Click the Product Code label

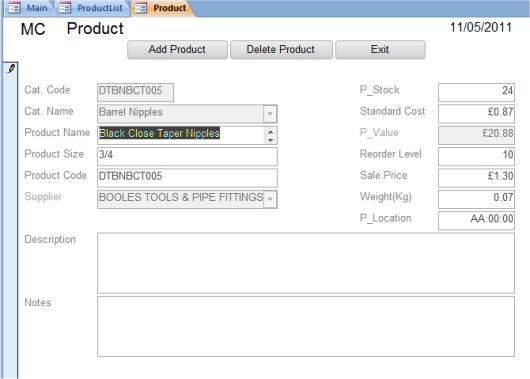click(x=55, y=175)
